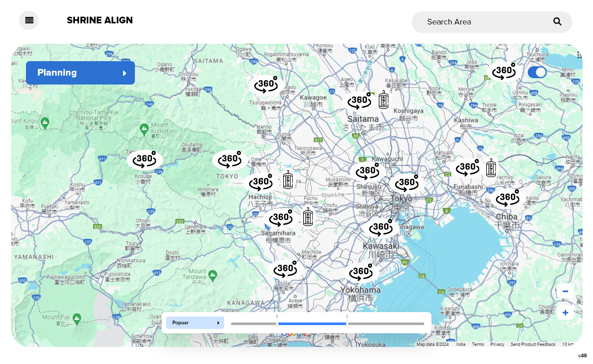
Task: Select the lantern icon near Sagamihara
Action: coord(308,217)
